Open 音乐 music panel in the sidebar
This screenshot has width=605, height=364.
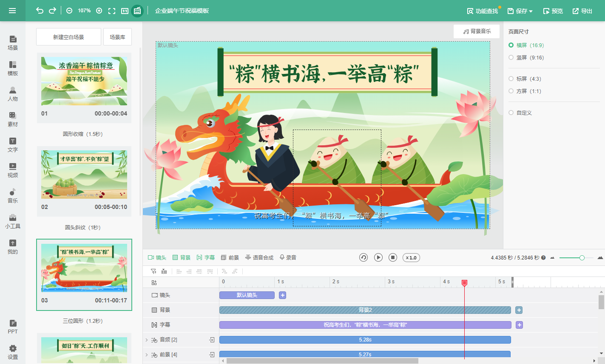click(x=13, y=196)
